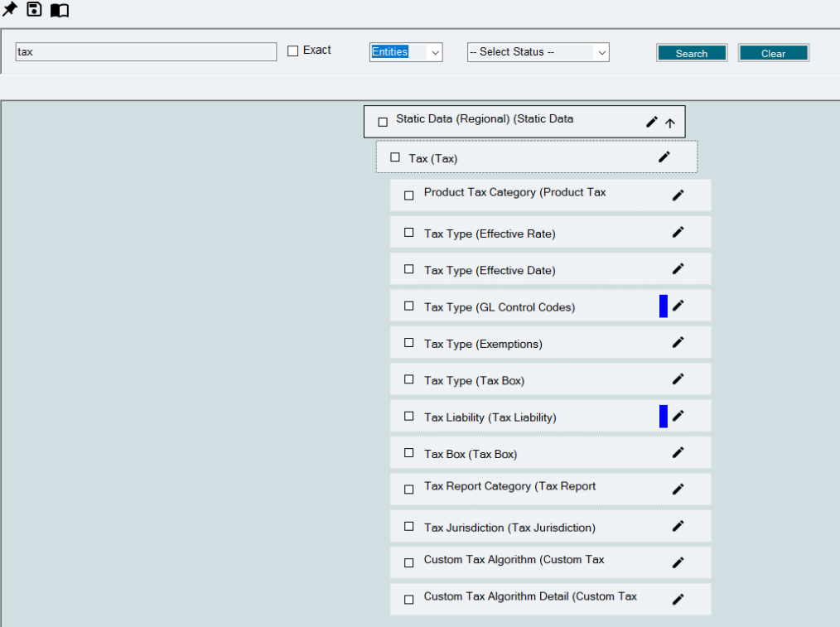The width and height of the screenshot is (840, 627).
Task: Select Tax Liability (Tax Liability) label
Action: click(x=490, y=417)
